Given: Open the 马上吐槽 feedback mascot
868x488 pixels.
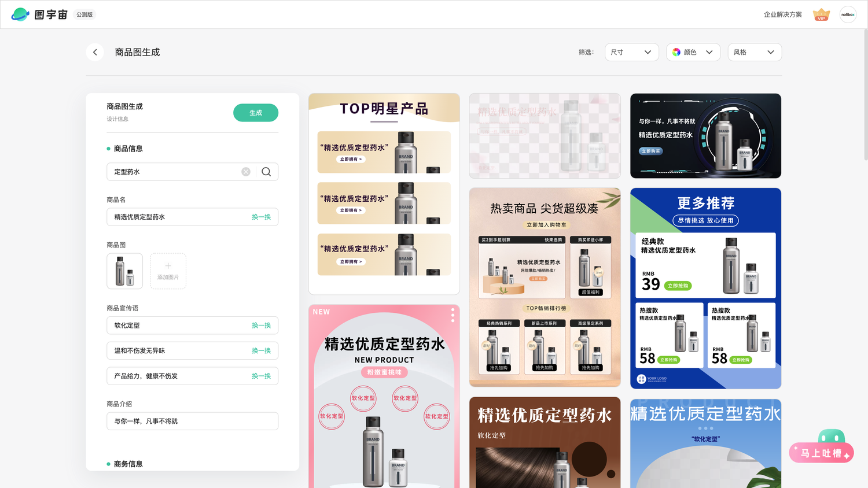Looking at the screenshot, I should click(x=822, y=447).
